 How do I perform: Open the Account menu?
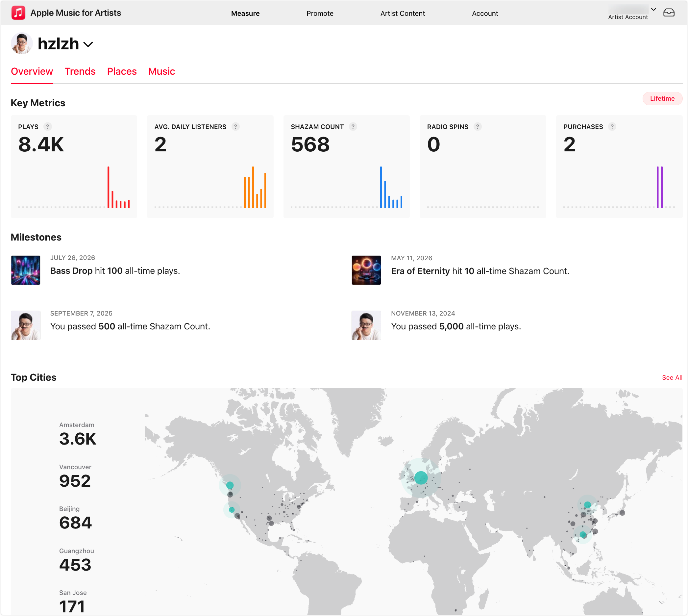[x=485, y=13]
